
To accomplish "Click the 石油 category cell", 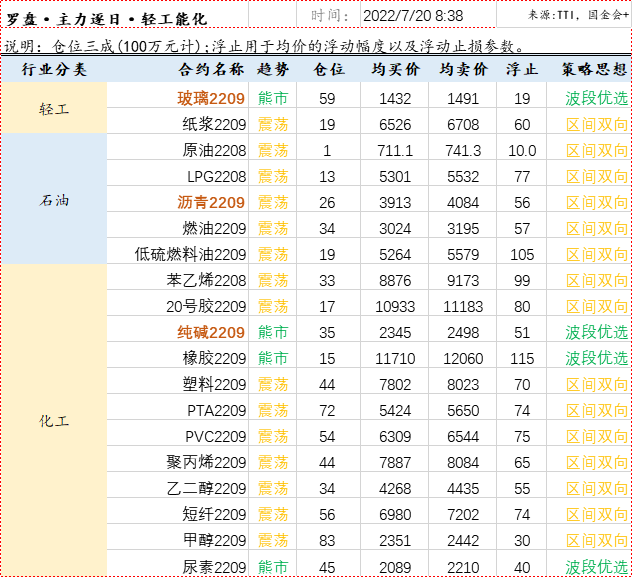I will click(54, 199).
